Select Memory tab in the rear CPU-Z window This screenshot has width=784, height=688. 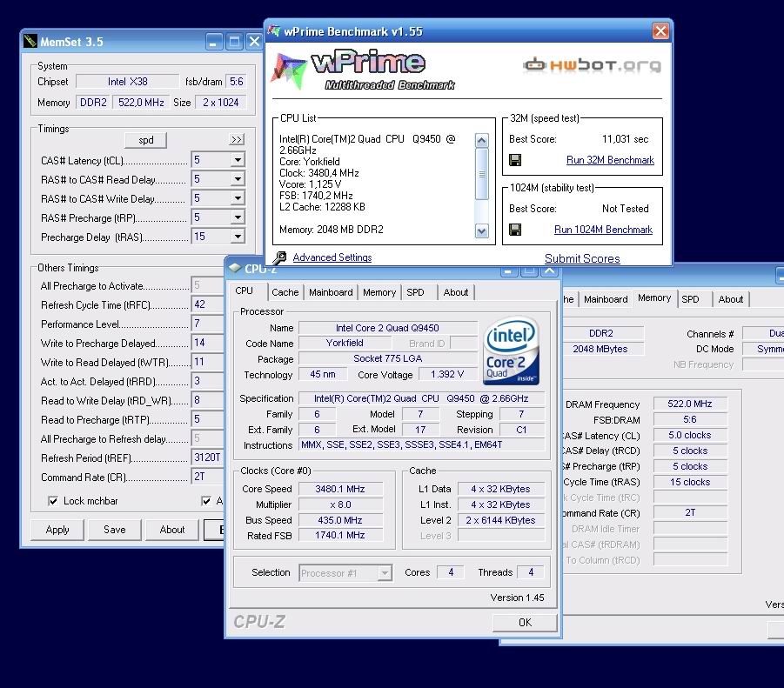pyautogui.click(x=654, y=297)
